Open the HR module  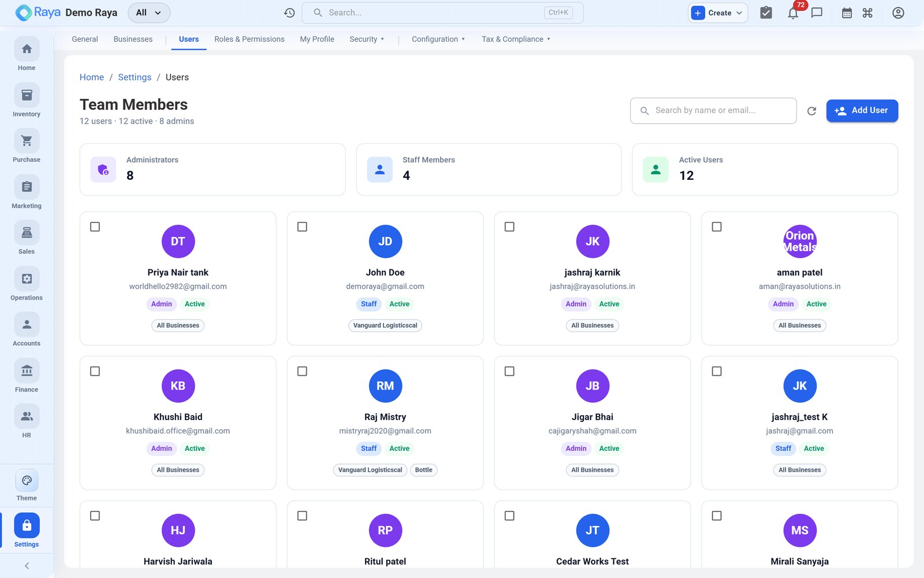[x=27, y=422]
